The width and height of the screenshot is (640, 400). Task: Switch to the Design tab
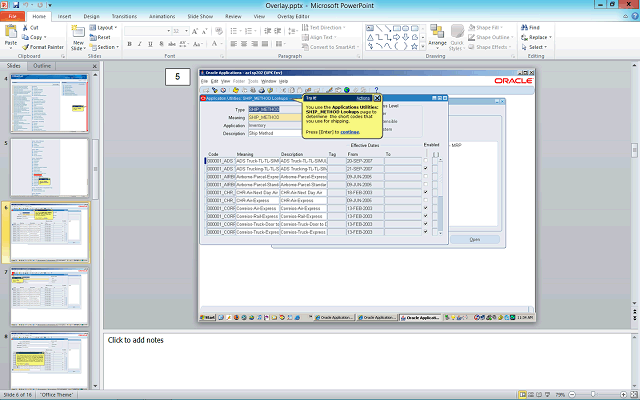(x=91, y=16)
